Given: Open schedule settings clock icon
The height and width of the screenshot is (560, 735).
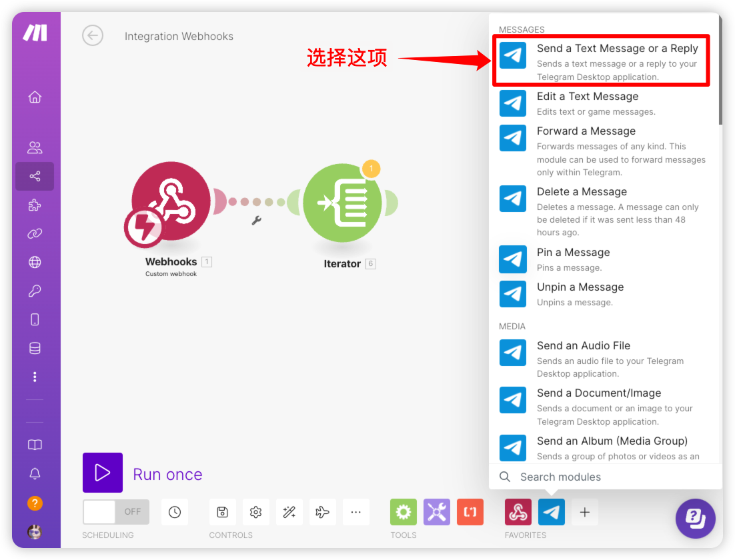Looking at the screenshot, I should pos(175,512).
